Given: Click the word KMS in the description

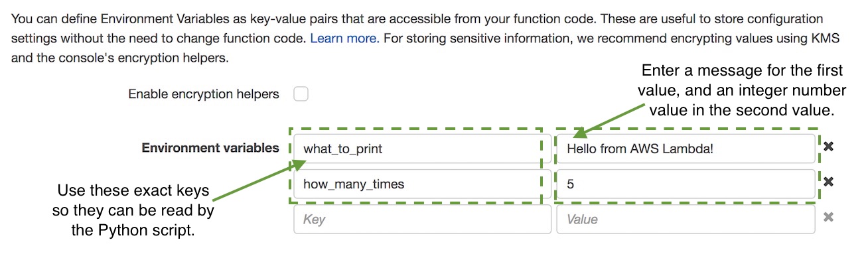Looking at the screenshot, I should [x=826, y=38].
